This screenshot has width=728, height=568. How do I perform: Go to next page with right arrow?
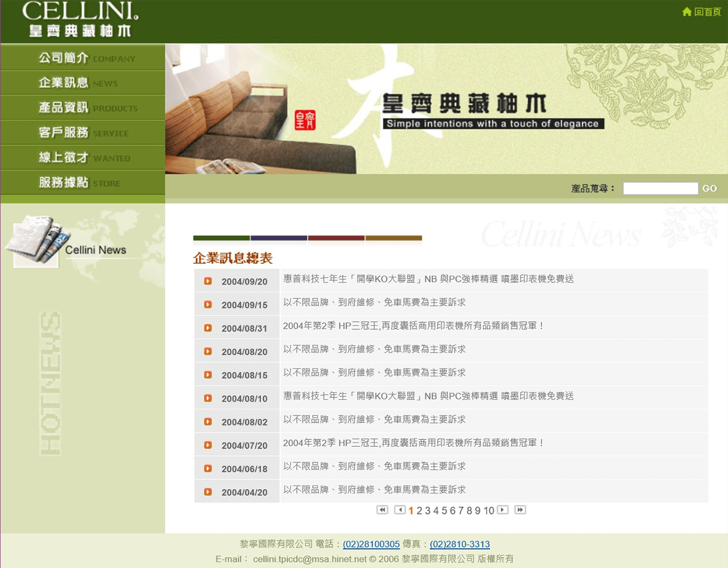tap(502, 509)
